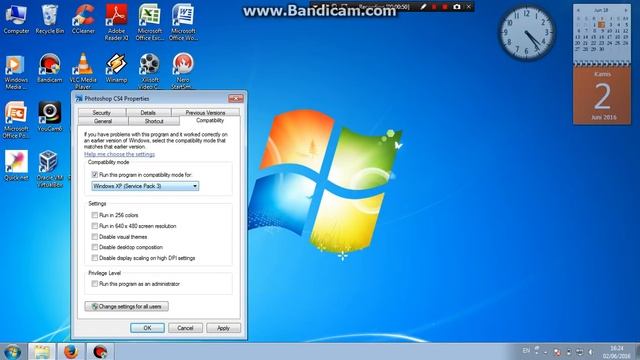Open the Windows XP (Service Pack 3) dropdown
Image resolution: width=640 pixels, height=360 pixels.
[145, 186]
